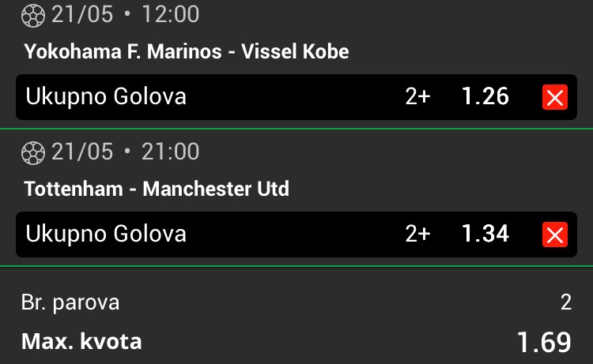This screenshot has height=364, width=593.
Task: Open the Tottenham - Manchester Utd match
Action: [x=157, y=189]
